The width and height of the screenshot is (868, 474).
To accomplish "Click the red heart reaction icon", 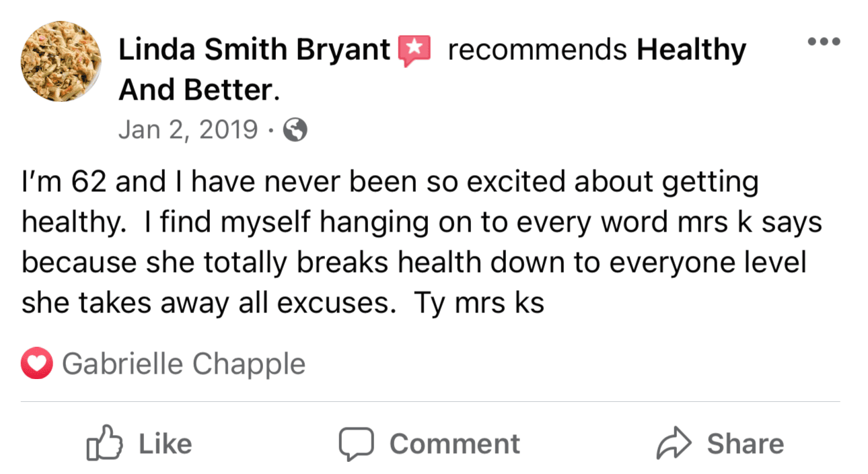I will point(36,364).
